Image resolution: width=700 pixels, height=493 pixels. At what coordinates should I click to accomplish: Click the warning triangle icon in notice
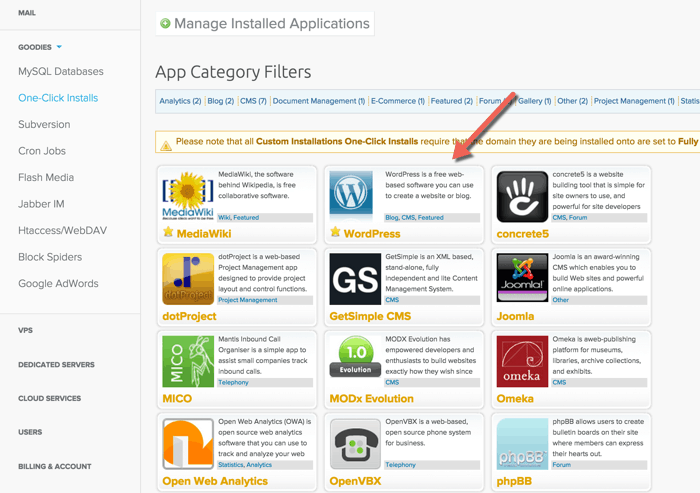(166, 145)
